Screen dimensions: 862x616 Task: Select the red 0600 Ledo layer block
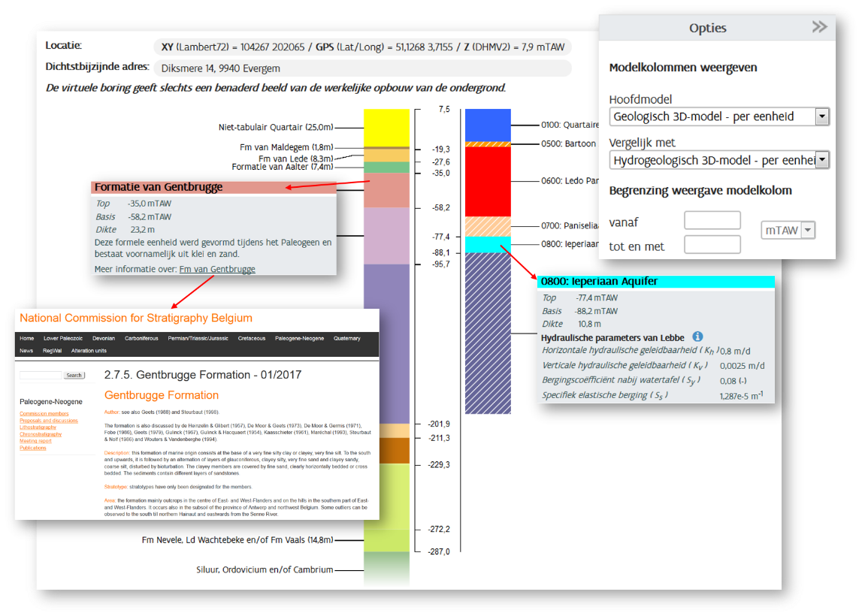click(487, 181)
